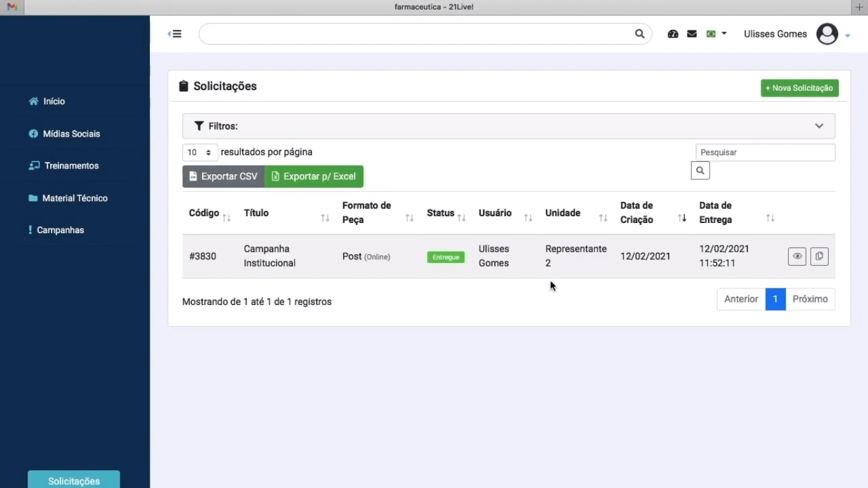Open new tab with plus icon
Screen dimensions: 868x488
pyautogui.click(x=859, y=7)
